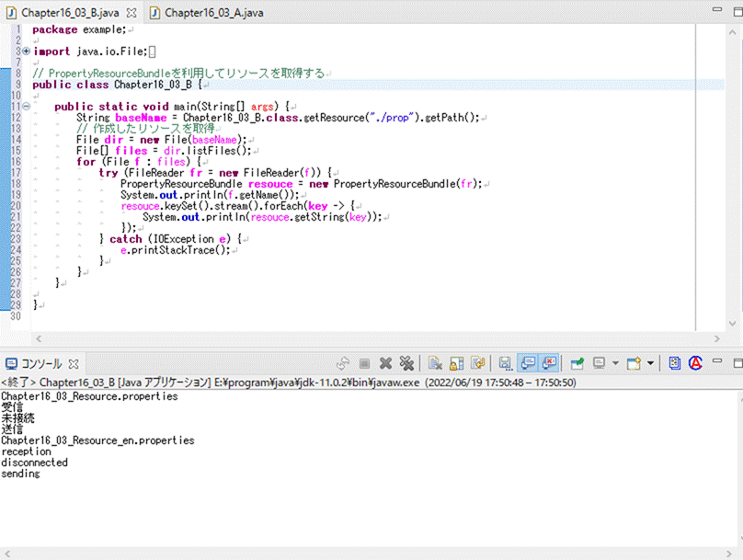Click the floppy disk icon in console toolbar
This screenshot has height=560, width=743.
[505, 363]
